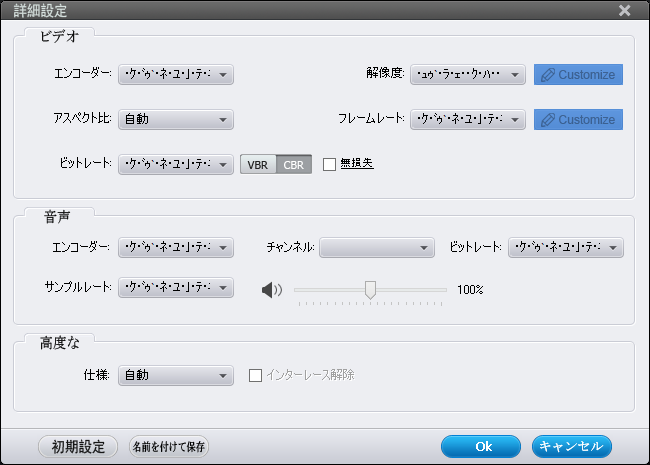Close the 詳細設定 dialog with X

(625, 10)
